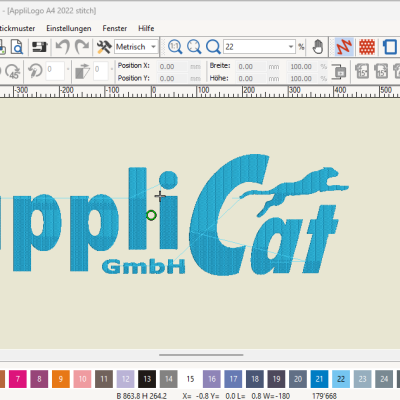Click the sewing machine icon
This screenshot has height=400, width=400.
click(40, 47)
